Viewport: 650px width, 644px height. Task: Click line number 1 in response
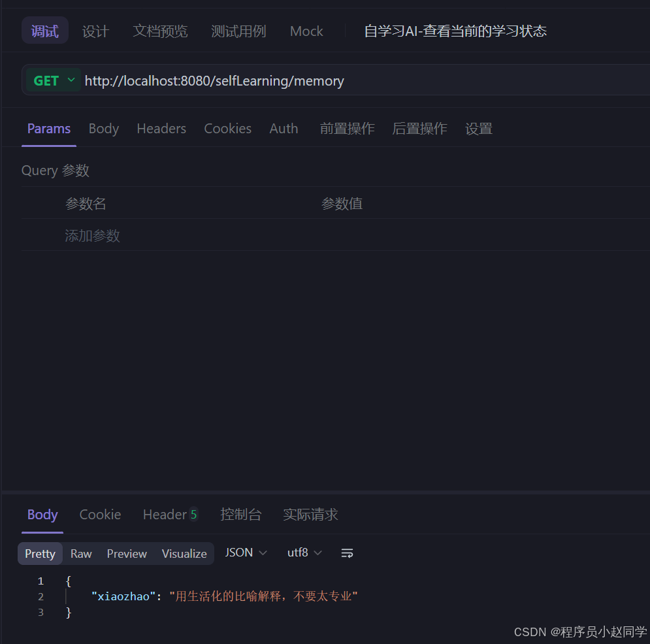pyautogui.click(x=41, y=581)
